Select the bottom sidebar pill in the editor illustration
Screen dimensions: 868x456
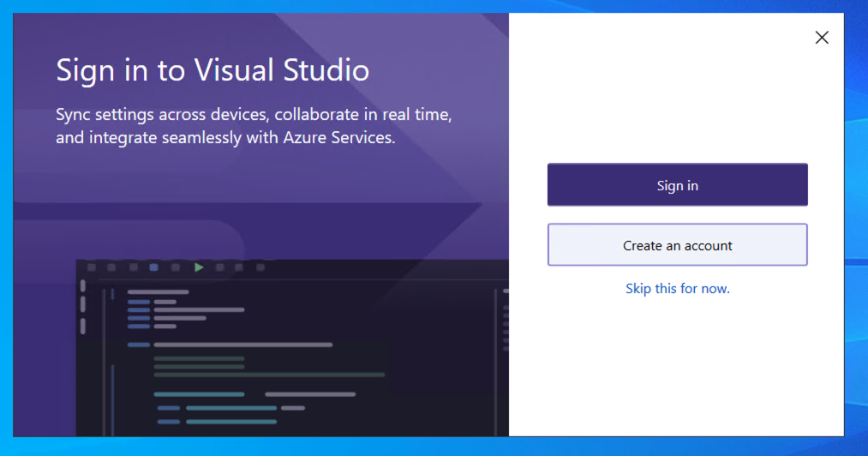point(83,325)
